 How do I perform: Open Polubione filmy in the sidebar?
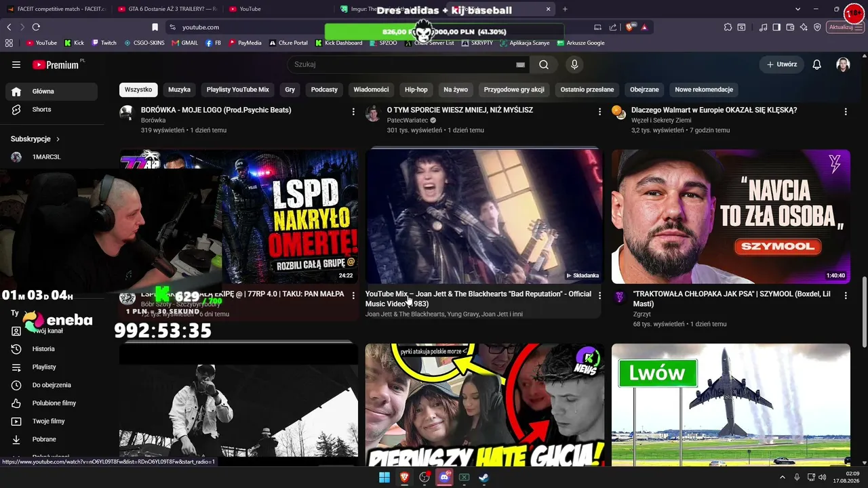[52, 403]
